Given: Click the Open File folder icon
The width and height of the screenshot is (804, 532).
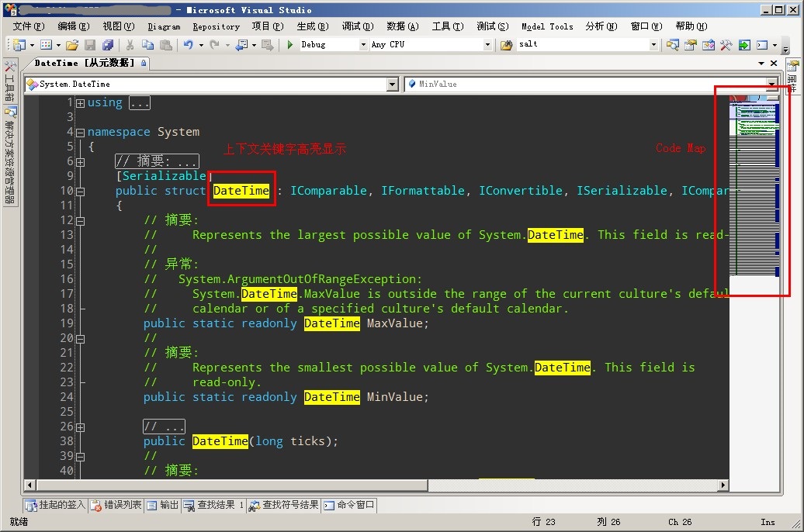Looking at the screenshot, I should (x=72, y=45).
